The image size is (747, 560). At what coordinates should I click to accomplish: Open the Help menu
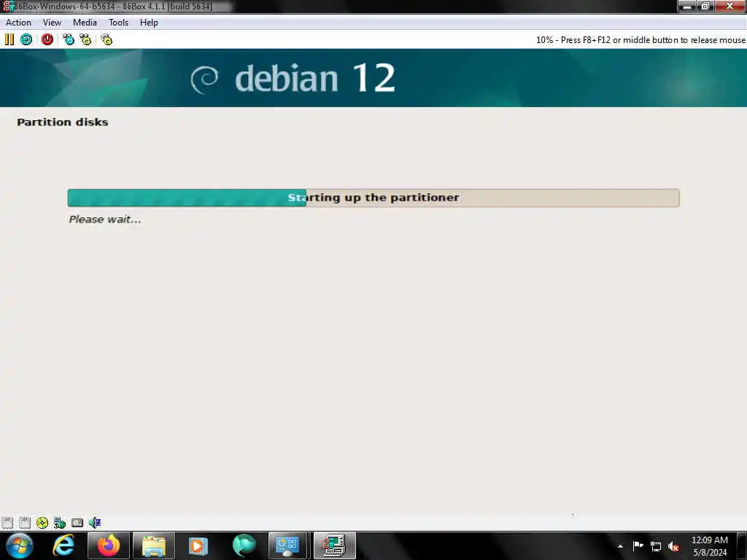click(x=149, y=23)
